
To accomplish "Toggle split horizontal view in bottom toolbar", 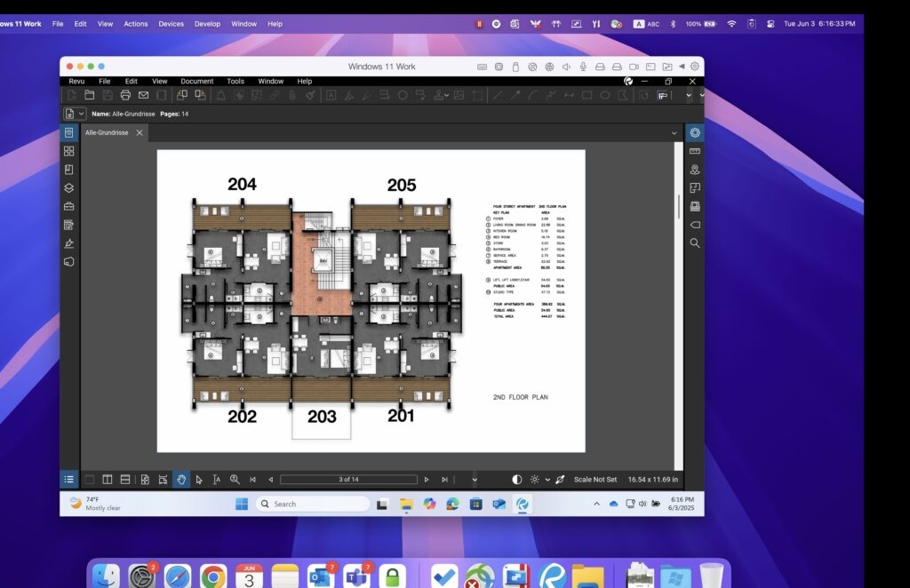I will click(125, 480).
